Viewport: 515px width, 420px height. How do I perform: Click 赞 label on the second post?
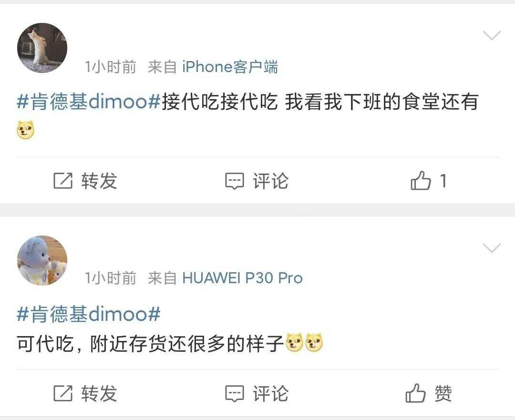(443, 393)
